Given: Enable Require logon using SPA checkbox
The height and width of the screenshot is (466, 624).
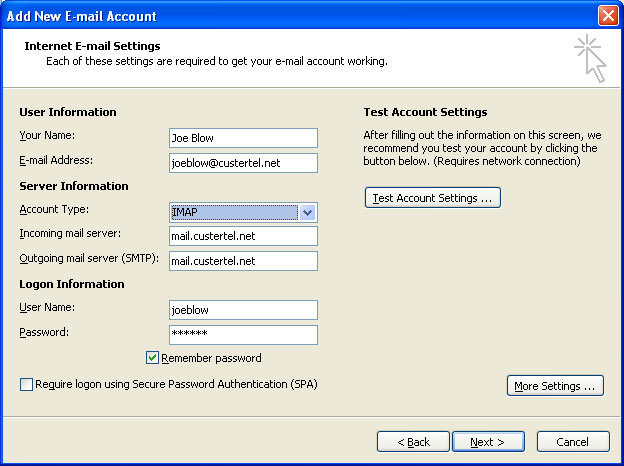Looking at the screenshot, I should coord(26,384).
